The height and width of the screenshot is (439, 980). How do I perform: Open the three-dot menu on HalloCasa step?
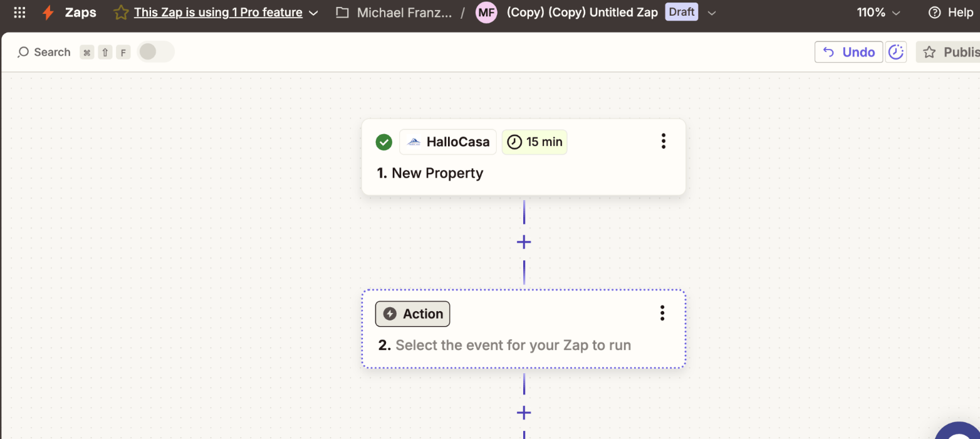click(x=663, y=141)
